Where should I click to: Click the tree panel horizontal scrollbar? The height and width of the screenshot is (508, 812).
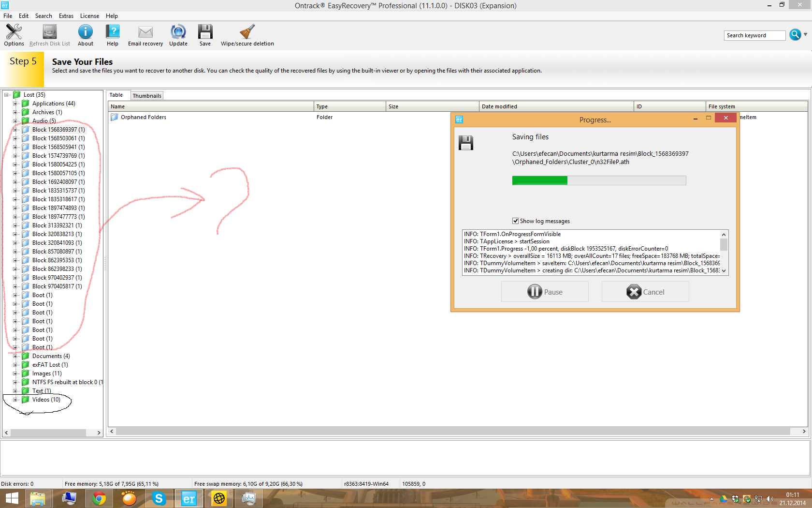point(53,433)
